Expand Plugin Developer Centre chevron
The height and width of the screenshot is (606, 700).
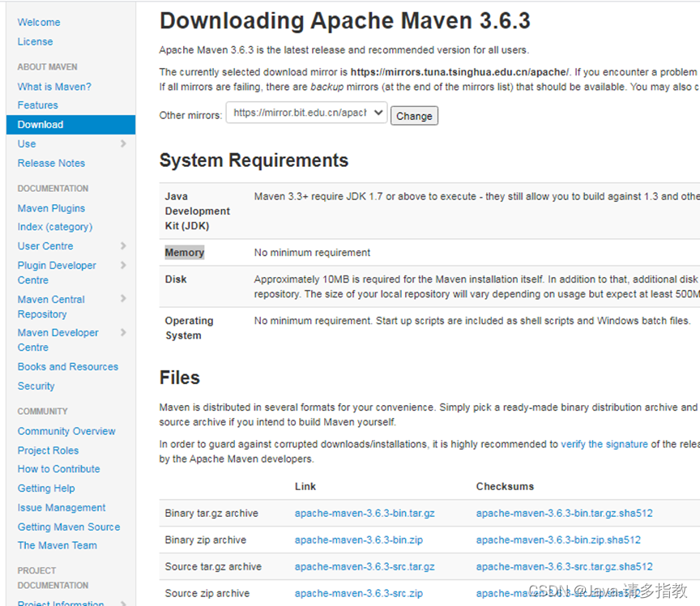[123, 265]
